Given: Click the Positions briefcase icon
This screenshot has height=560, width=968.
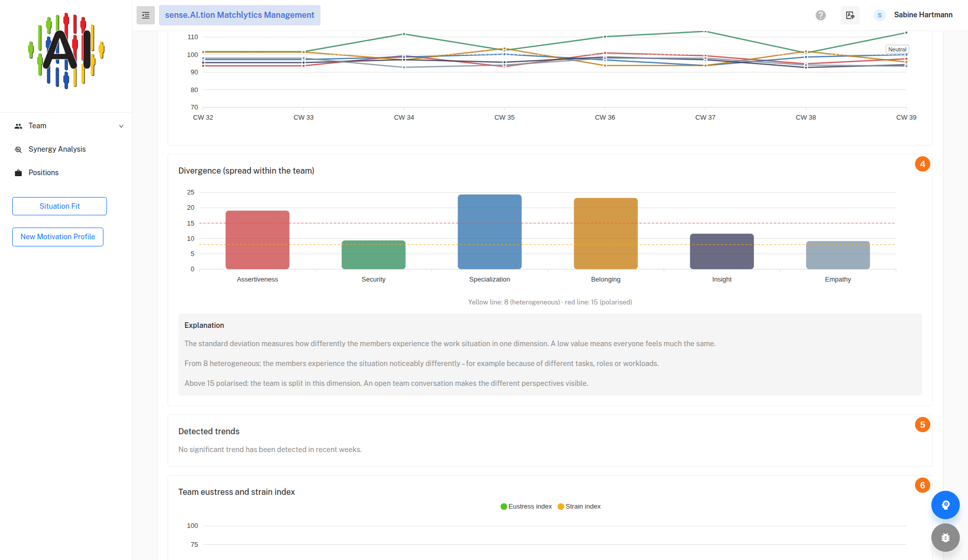Looking at the screenshot, I should 18,173.
